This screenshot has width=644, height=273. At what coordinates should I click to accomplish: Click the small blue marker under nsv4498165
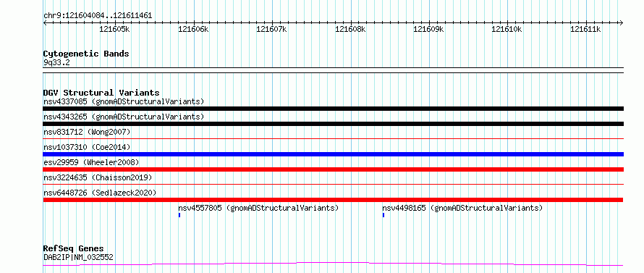[x=384, y=215]
